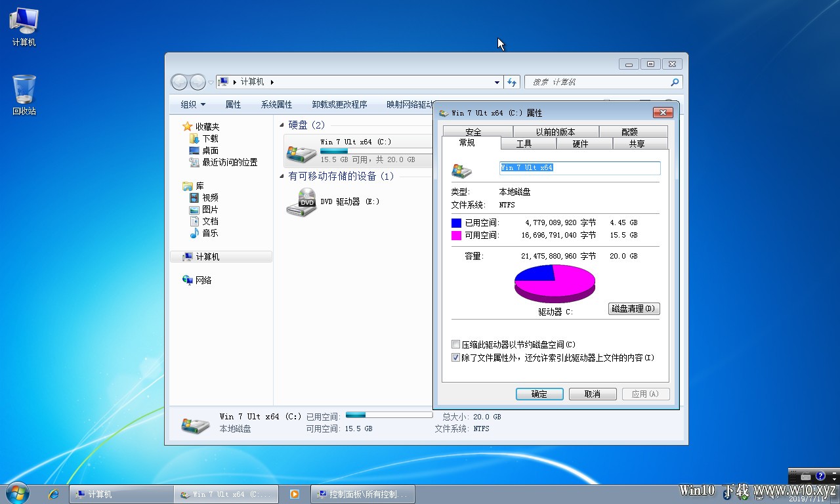The height and width of the screenshot is (504, 840).
Task: Click the 网络 network icon in sidebar
Action: [188, 280]
